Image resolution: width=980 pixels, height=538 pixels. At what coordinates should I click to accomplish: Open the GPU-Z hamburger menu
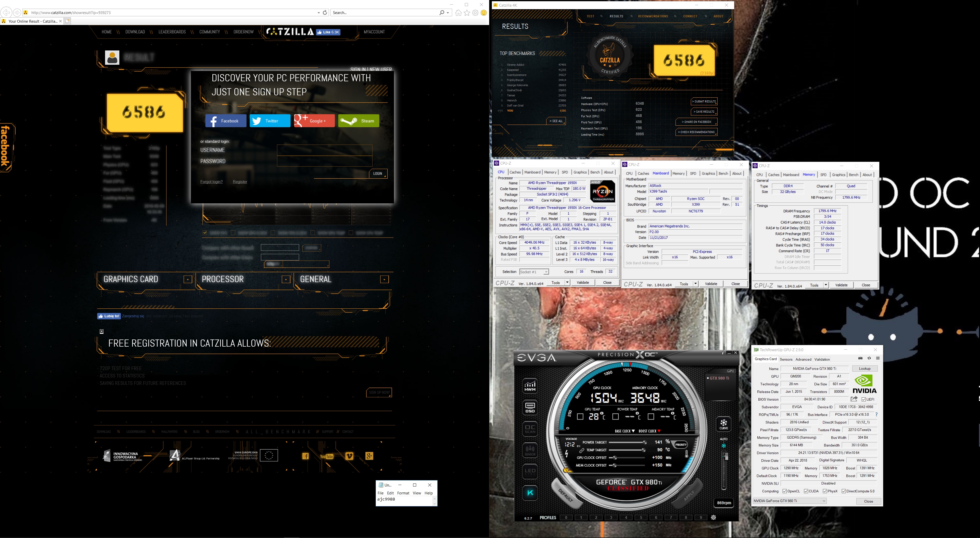[x=878, y=358]
